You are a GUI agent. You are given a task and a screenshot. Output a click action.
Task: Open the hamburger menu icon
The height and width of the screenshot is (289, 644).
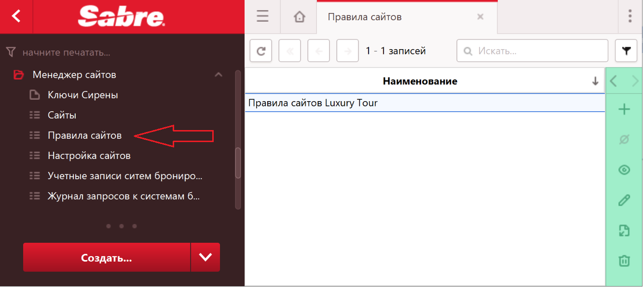click(x=262, y=17)
